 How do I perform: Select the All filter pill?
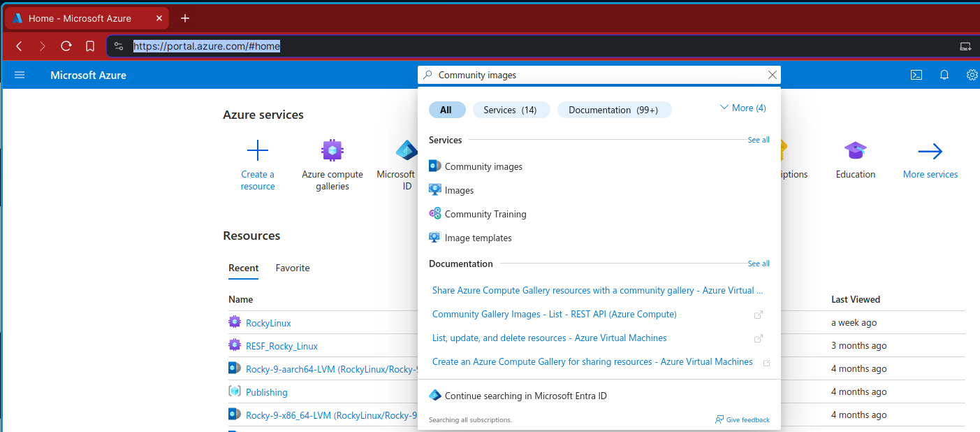[x=446, y=110]
